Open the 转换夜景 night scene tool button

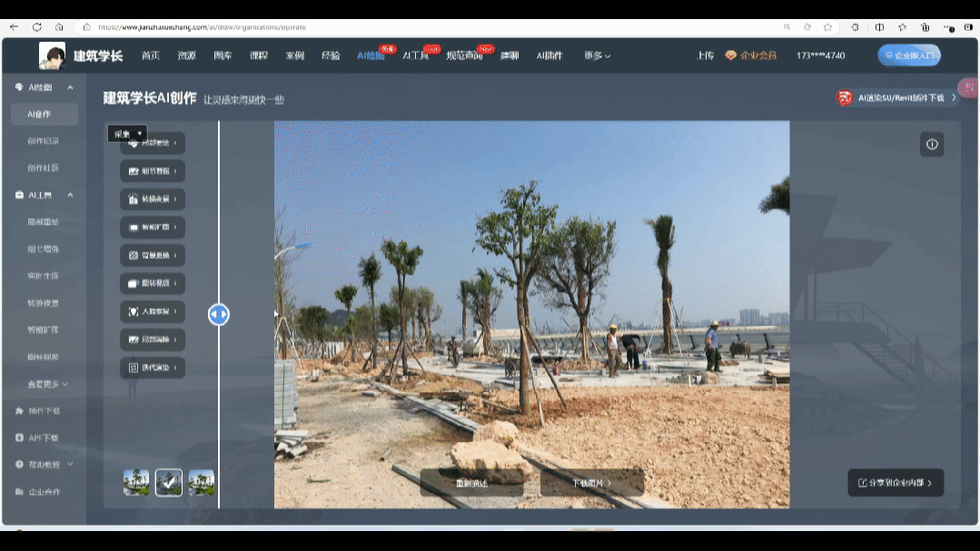tap(153, 200)
